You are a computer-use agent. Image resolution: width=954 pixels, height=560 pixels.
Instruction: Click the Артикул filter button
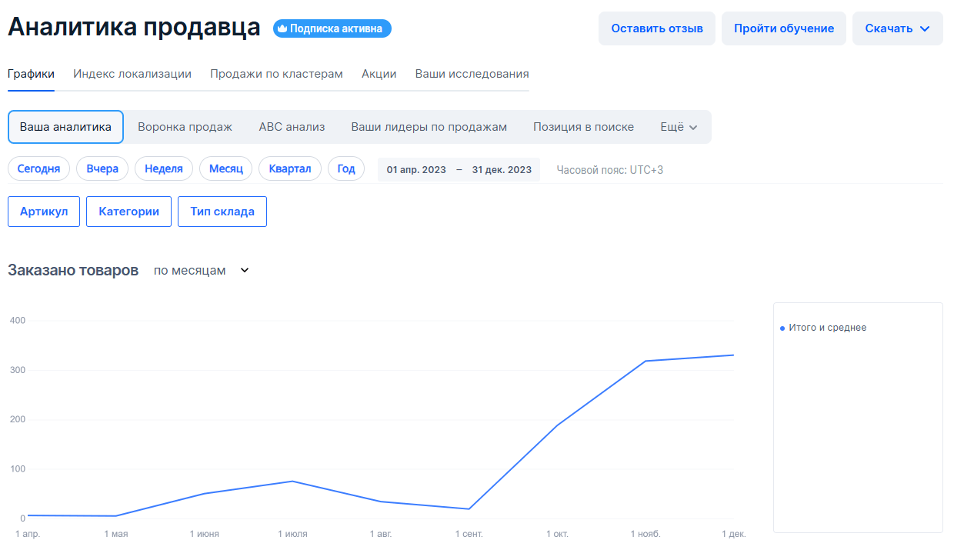[x=44, y=212]
